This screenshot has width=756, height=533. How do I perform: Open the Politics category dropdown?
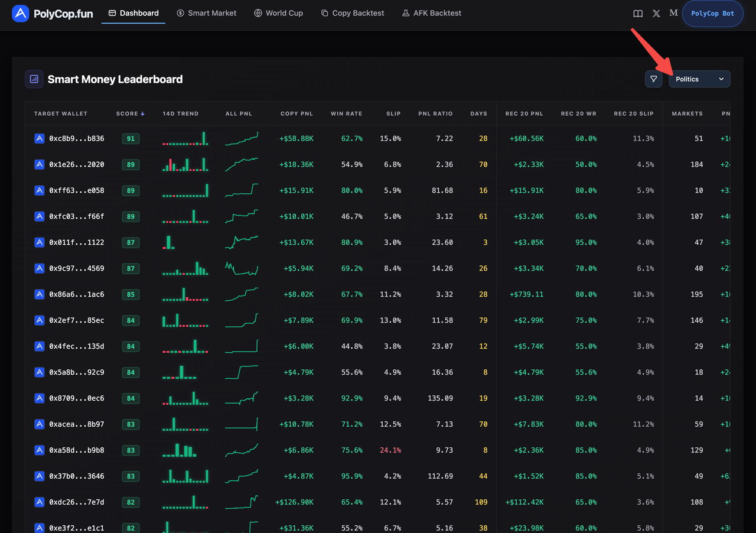click(x=699, y=79)
